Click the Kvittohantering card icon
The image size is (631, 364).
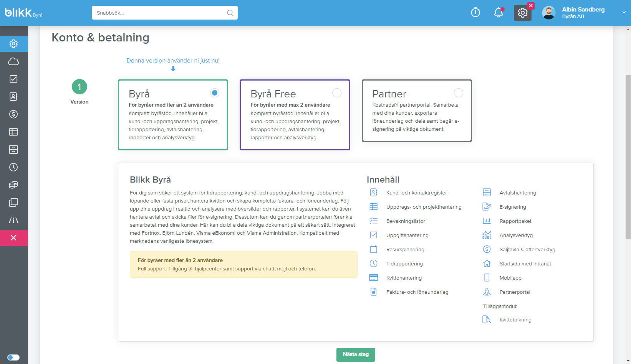click(373, 278)
